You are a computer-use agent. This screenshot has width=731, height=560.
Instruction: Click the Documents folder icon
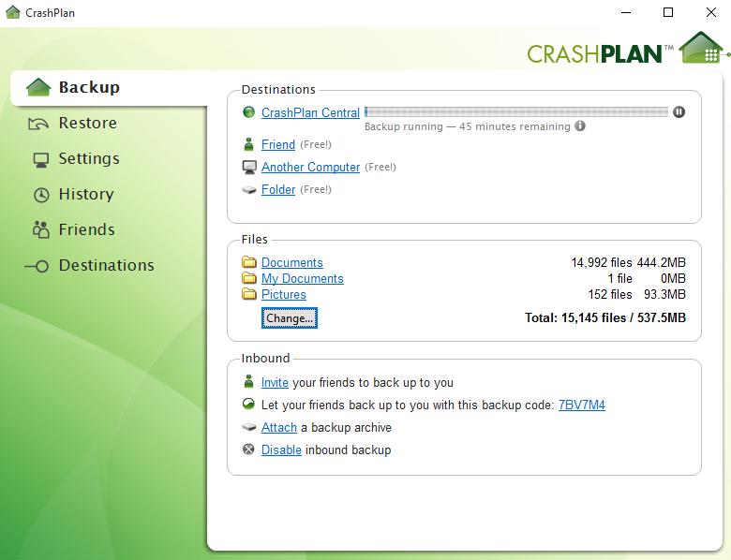click(249, 262)
